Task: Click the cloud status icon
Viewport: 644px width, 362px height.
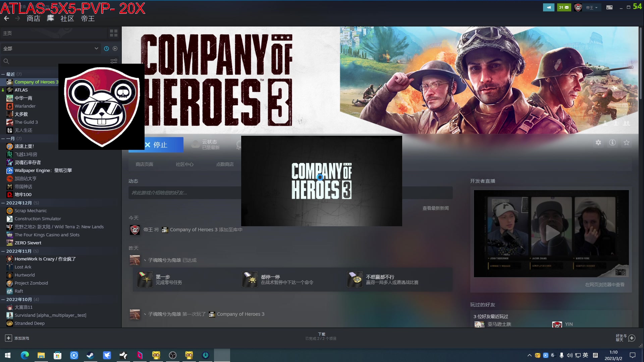Action: click(x=195, y=144)
